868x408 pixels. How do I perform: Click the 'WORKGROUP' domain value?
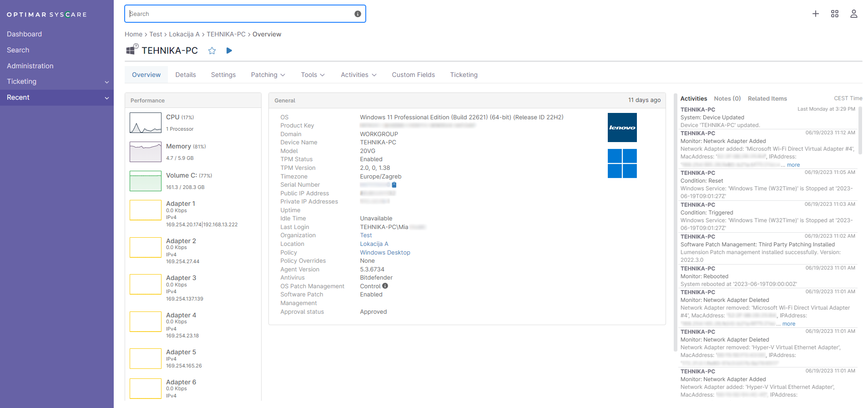[x=379, y=134]
